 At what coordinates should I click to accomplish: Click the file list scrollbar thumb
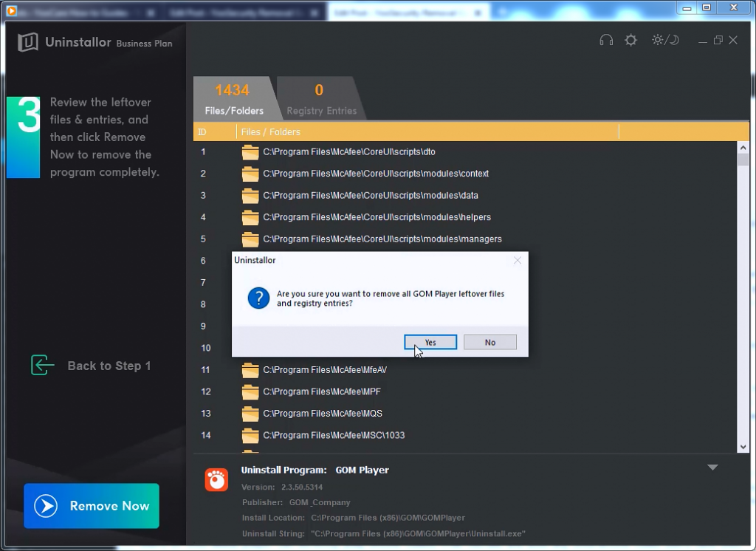coord(743,160)
